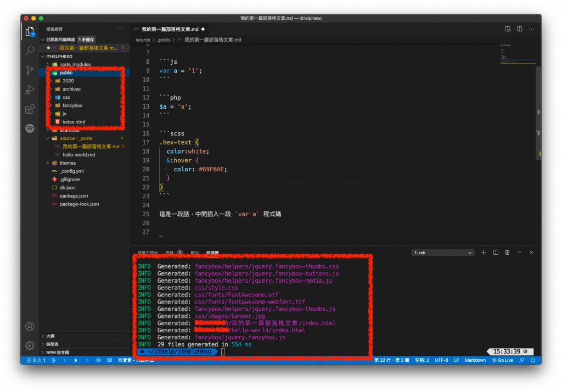Collapse the source / _posts folder
This screenshot has height=392, width=562.
click(47, 138)
